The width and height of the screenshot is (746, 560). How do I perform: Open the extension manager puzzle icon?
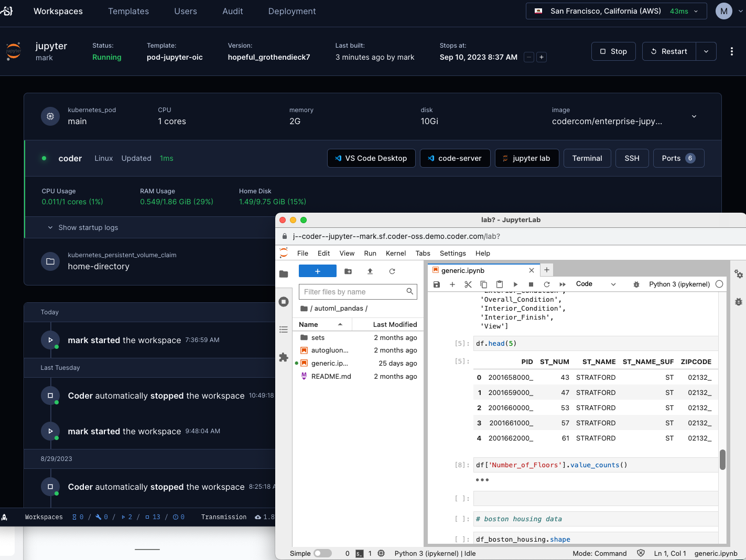click(284, 357)
